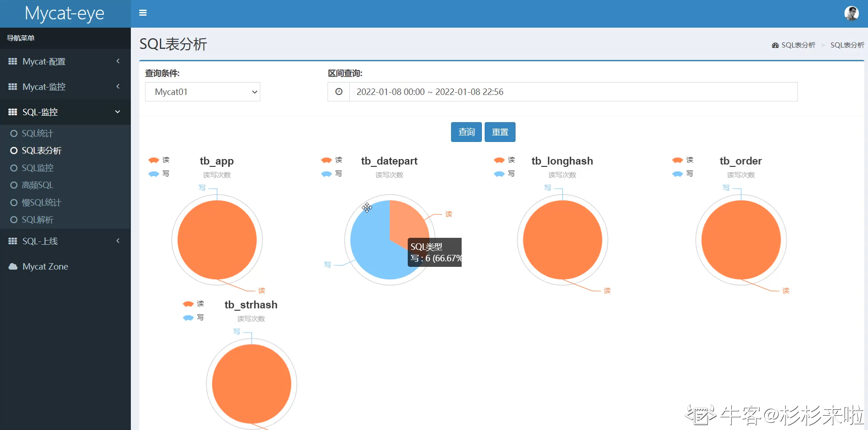Click the tb_order chart title
Viewport: 868px width, 430px height.
point(741,161)
